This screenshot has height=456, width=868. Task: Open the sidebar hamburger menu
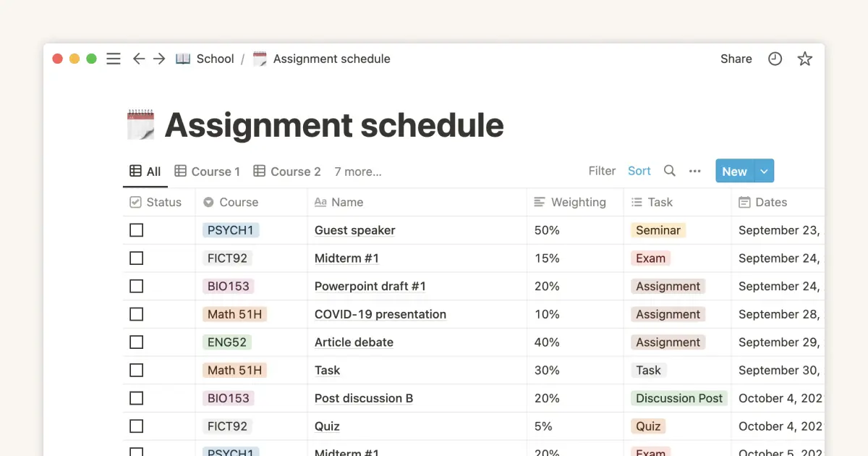coord(114,59)
